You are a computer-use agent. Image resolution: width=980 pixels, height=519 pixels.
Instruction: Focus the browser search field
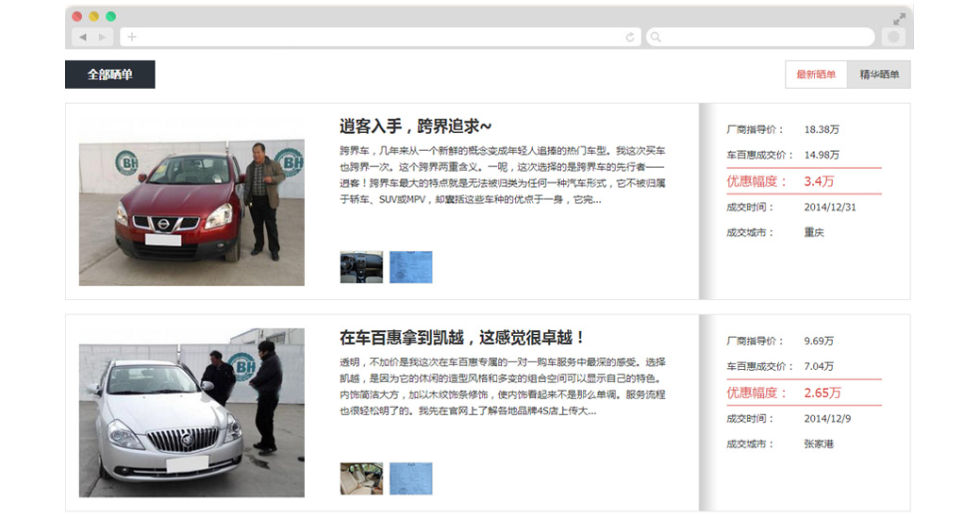tap(760, 37)
